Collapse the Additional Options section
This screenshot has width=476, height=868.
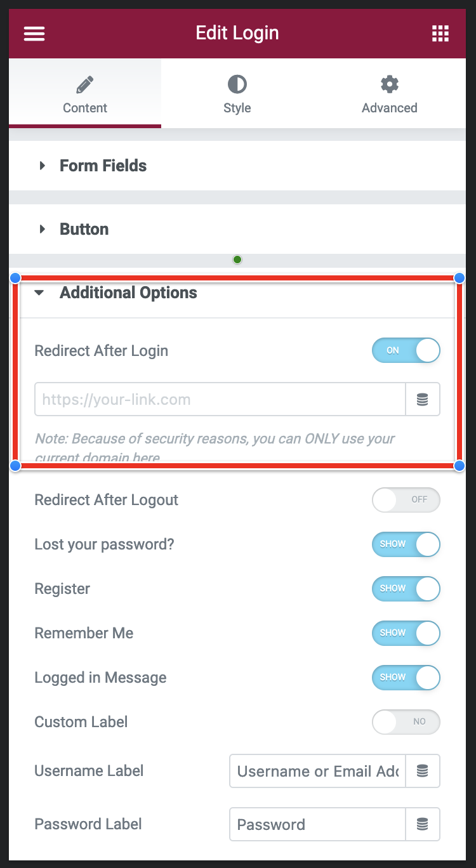pos(128,293)
